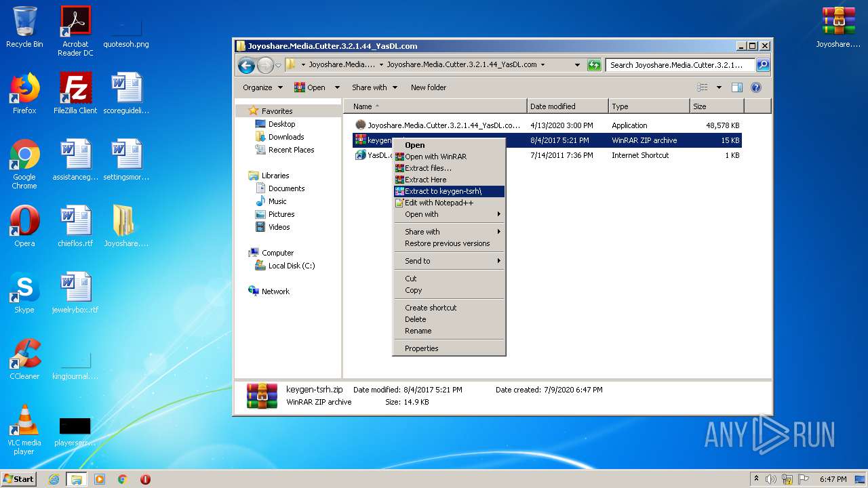Image resolution: width=868 pixels, height=488 pixels.
Task: Open the scoreguideli Word document
Action: pos(126,94)
